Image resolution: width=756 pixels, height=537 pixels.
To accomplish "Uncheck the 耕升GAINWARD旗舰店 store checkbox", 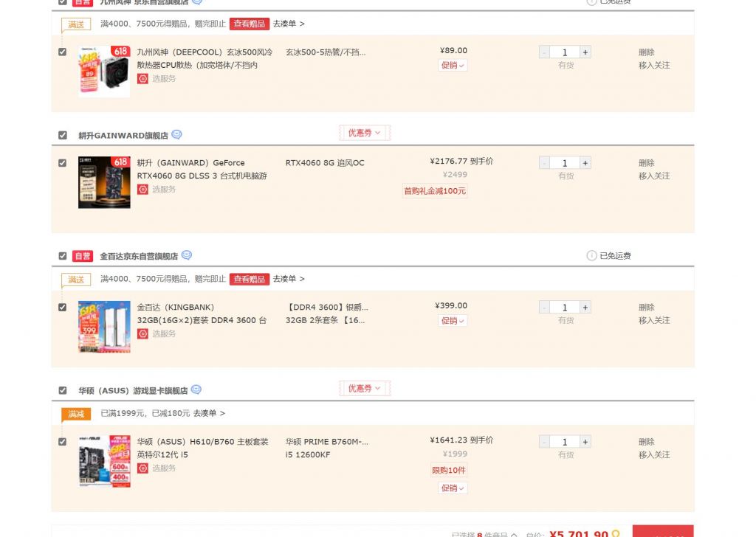I will click(x=63, y=135).
